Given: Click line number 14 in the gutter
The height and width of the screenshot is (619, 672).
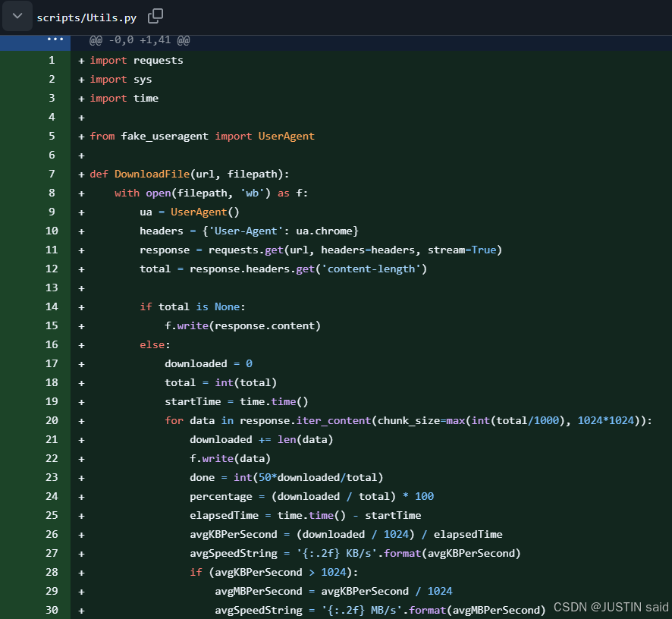Looking at the screenshot, I should click(52, 306).
